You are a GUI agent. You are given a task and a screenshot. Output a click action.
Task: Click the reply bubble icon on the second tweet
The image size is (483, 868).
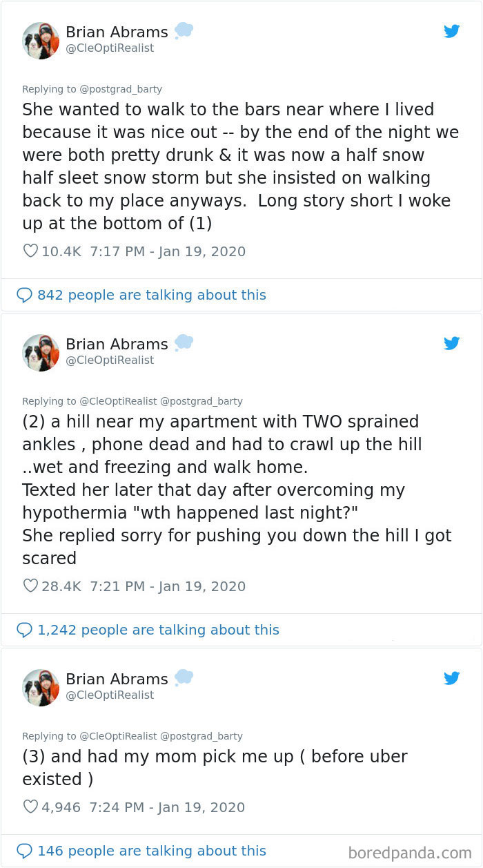24,630
